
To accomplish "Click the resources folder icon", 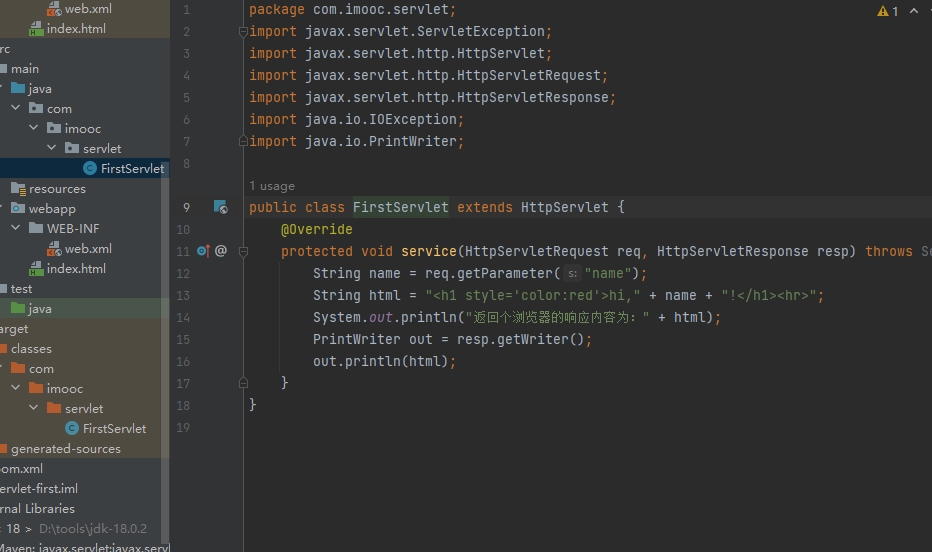I will click(x=18, y=189).
